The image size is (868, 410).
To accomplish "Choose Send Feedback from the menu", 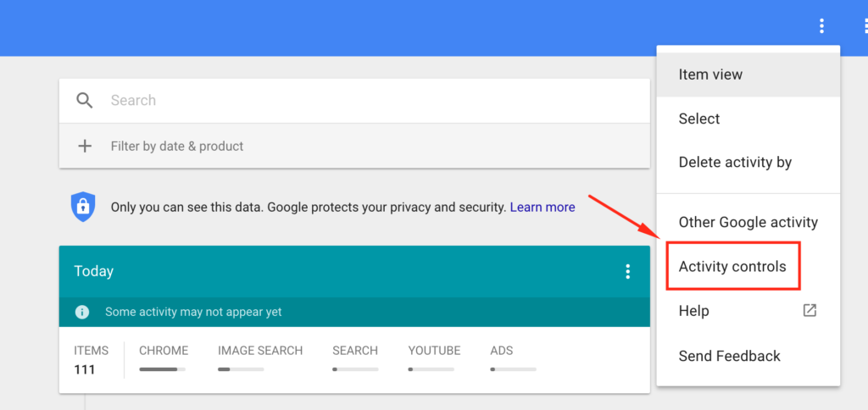I will pos(729,356).
